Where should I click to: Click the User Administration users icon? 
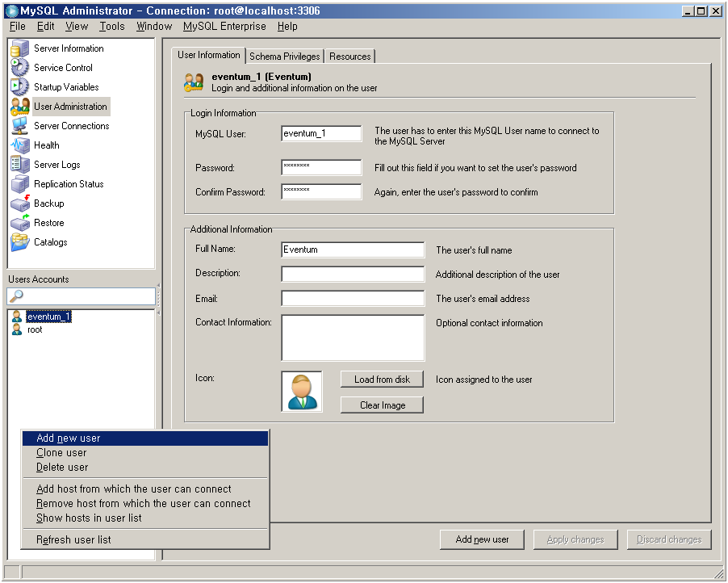(20, 107)
